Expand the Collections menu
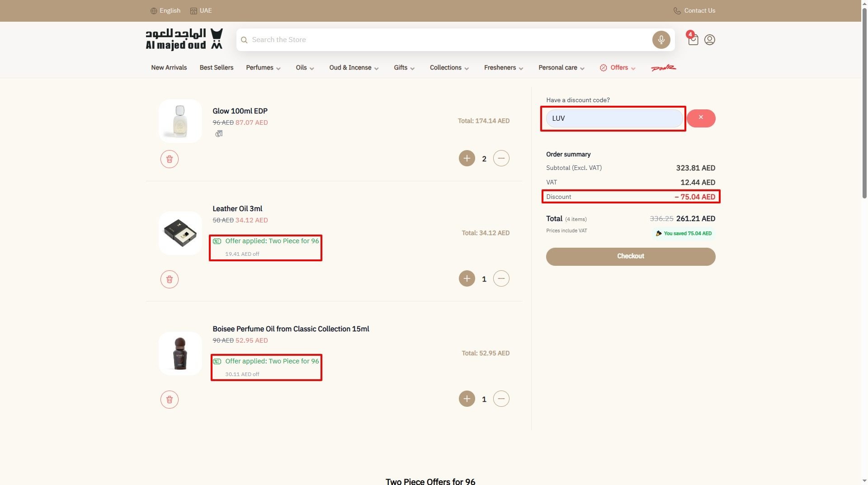Image resolution: width=868 pixels, height=485 pixels. [x=449, y=68]
